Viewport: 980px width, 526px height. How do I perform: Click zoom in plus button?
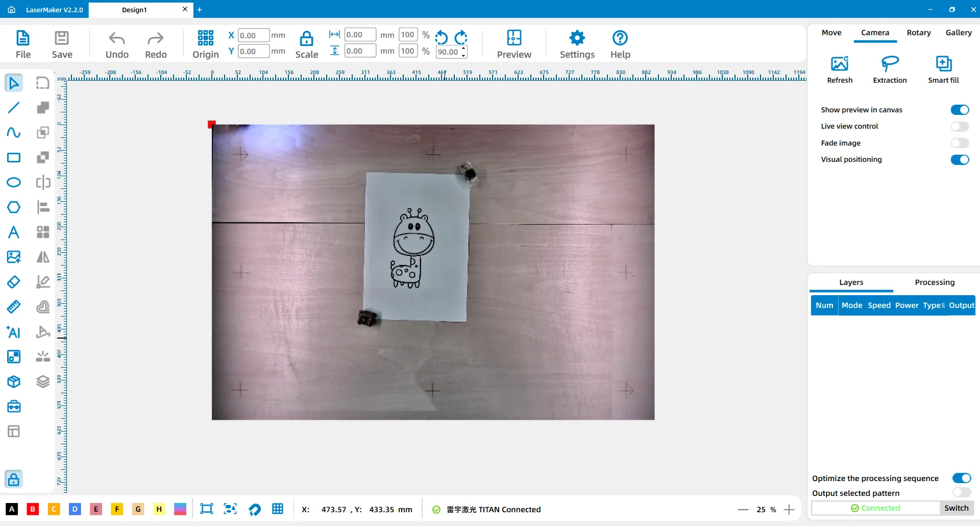point(789,510)
